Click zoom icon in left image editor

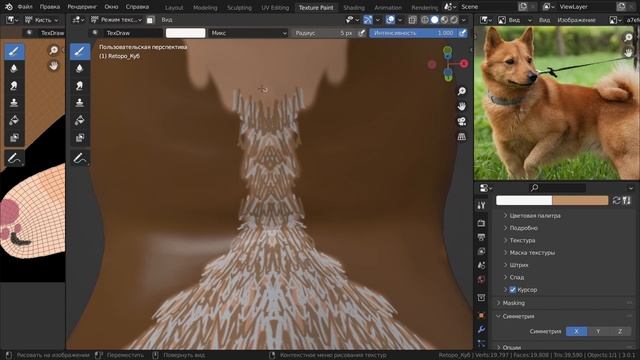tap(53, 50)
